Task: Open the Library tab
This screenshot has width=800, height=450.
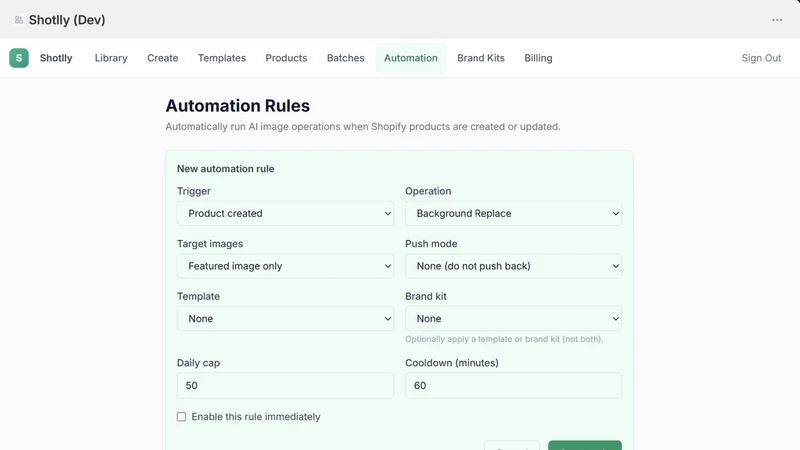Action: (x=111, y=58)
